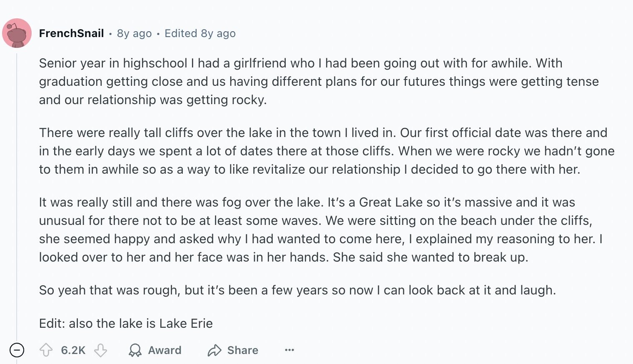Downvote the comment with the down arrow
633x364 pixels.
[100, 350]
